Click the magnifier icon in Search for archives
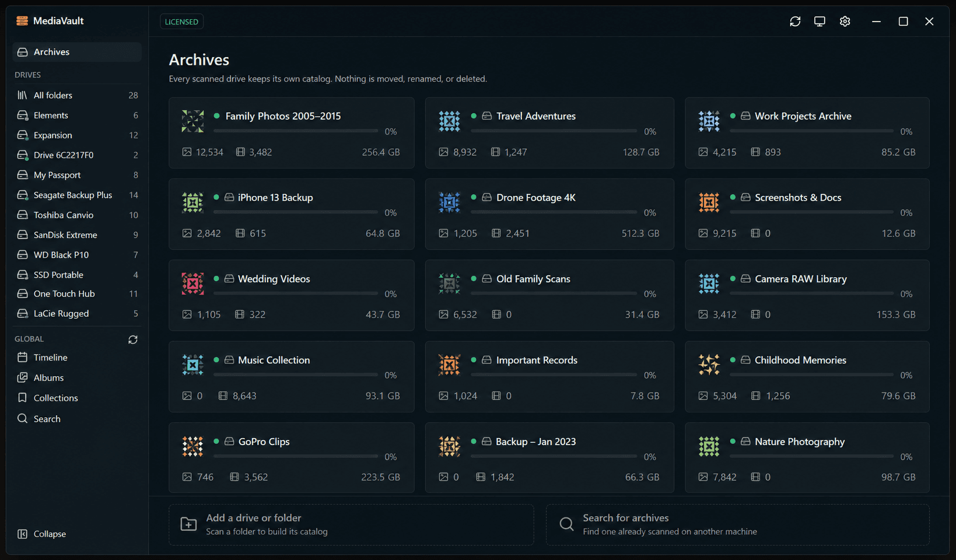Image resolution: width=956 pixels, height=560 pixels. pyautogui.click(x=566, y=524)
